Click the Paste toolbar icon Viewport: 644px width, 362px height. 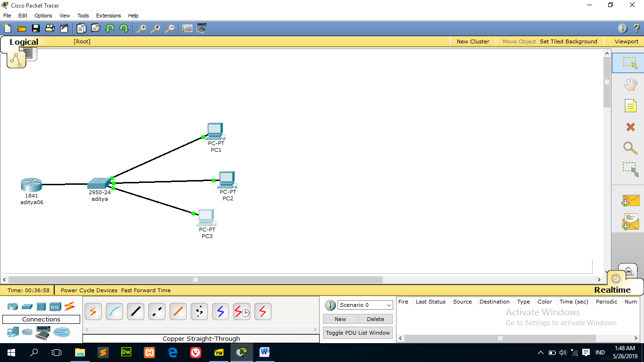(x=96, y=28)
